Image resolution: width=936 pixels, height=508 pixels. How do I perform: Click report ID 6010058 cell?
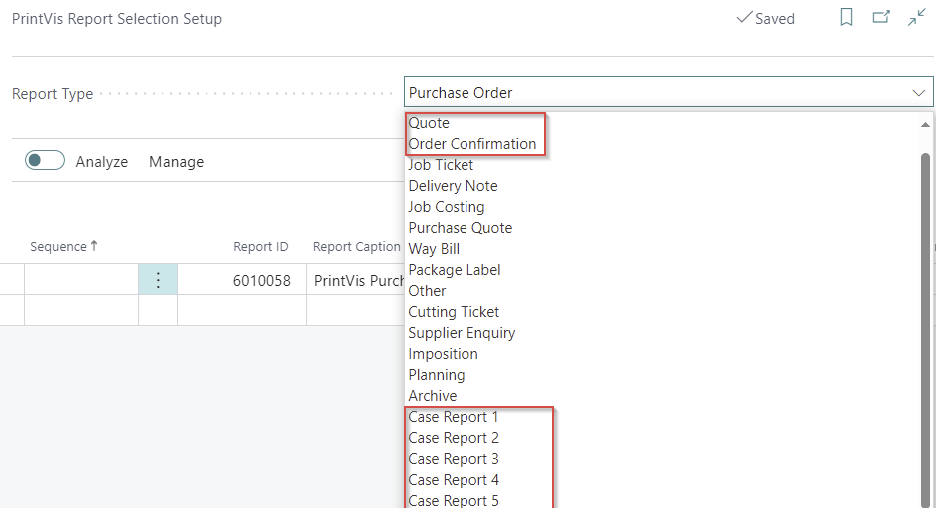pyautogui.click(x=261, y=280)
